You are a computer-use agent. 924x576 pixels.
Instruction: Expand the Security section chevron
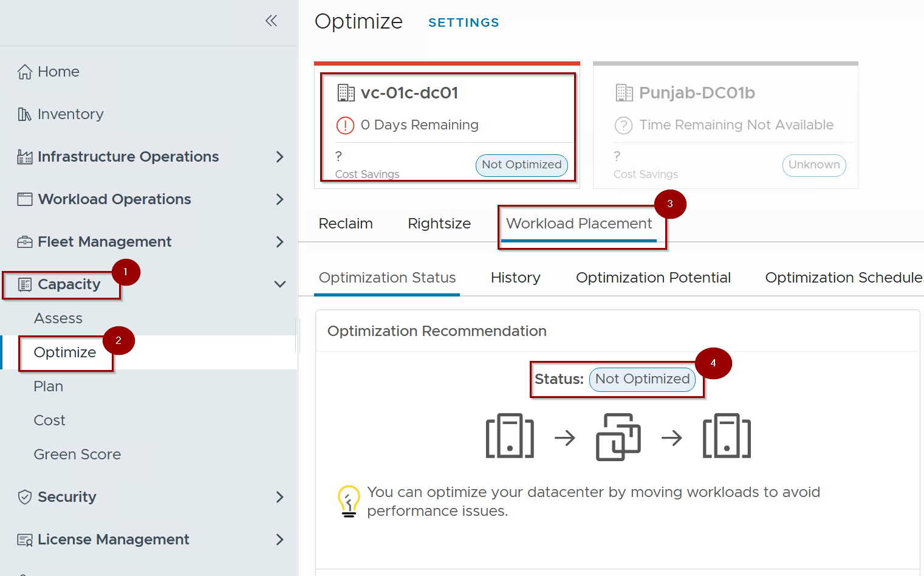pyautogui.click(x=279, y=497)
